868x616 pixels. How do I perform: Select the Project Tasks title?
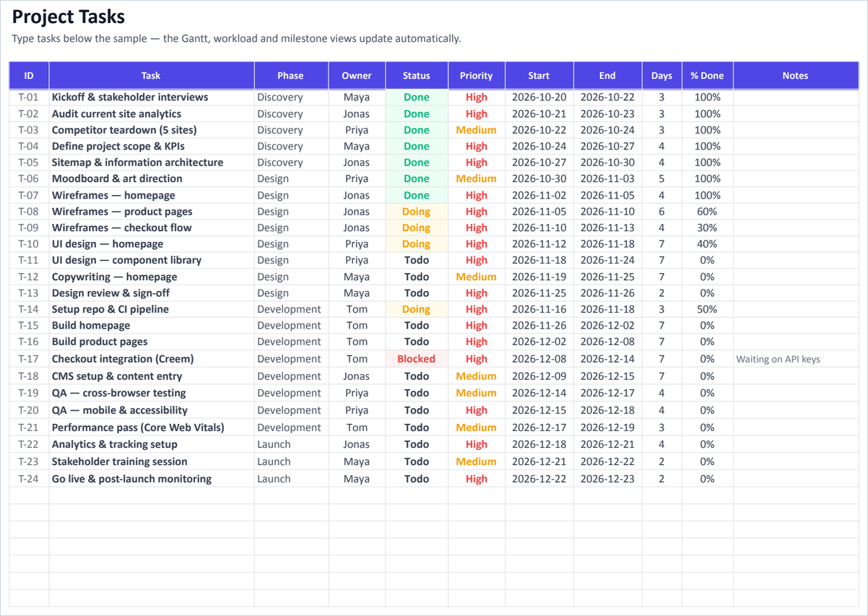(x=69, y=17)
